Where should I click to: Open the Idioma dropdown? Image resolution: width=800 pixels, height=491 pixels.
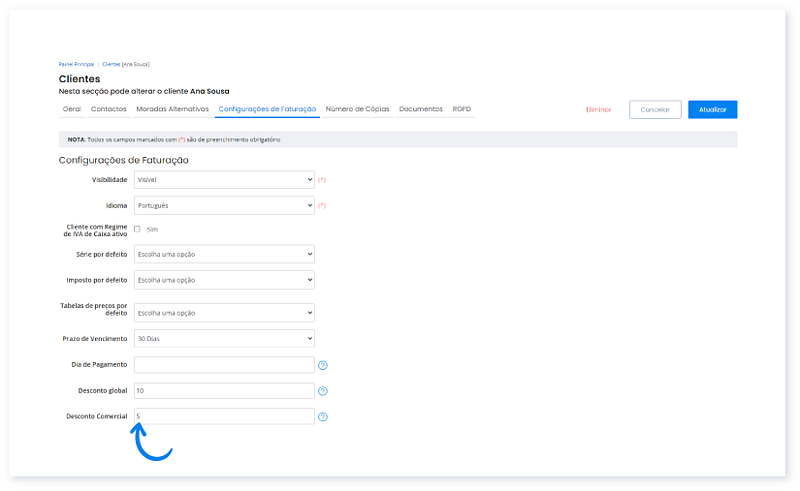tap(224, 205)
